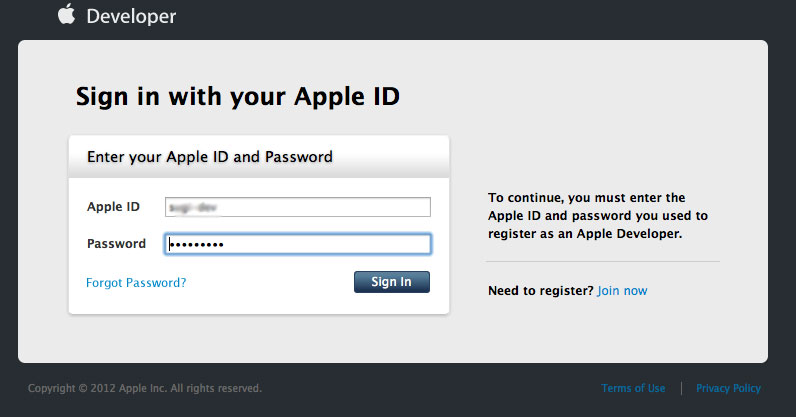Click the divider line above Need to register
Viewport: 796px width, 417px height.
602,261
